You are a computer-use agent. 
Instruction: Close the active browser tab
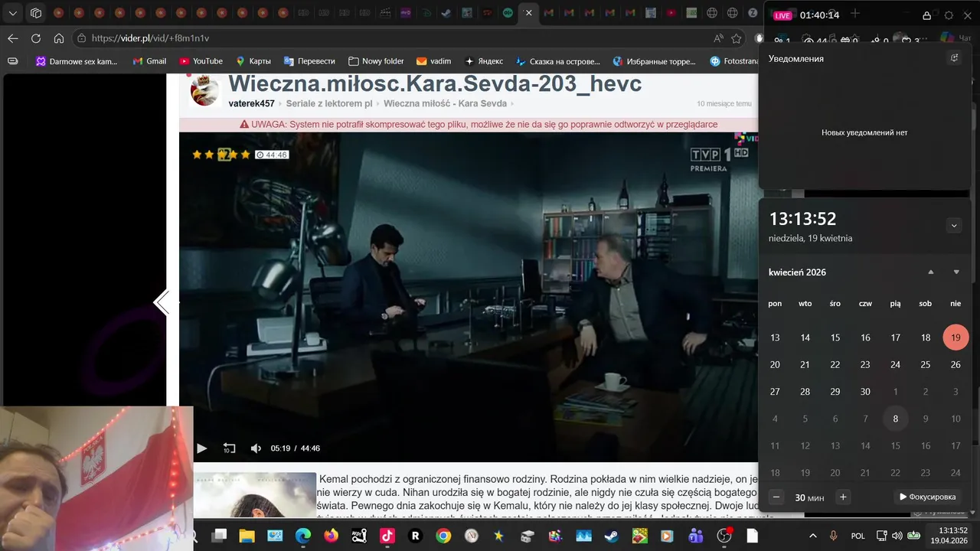[x=528, y=13]
